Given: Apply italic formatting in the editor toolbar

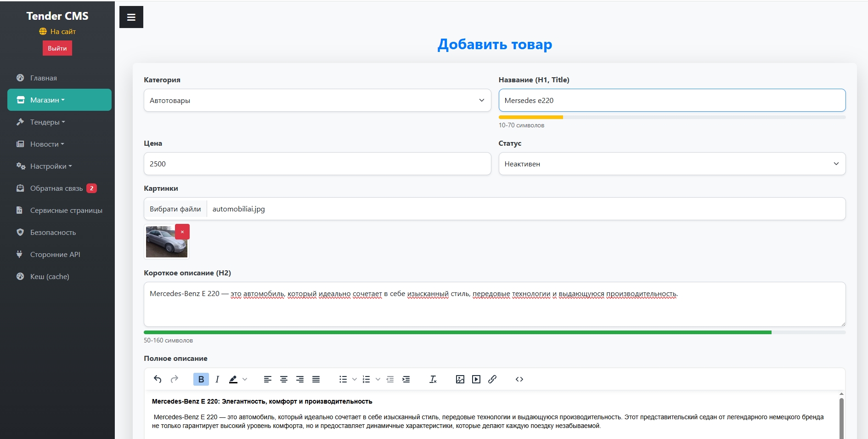Looking at the screenshot, I should tap(216, 379).
